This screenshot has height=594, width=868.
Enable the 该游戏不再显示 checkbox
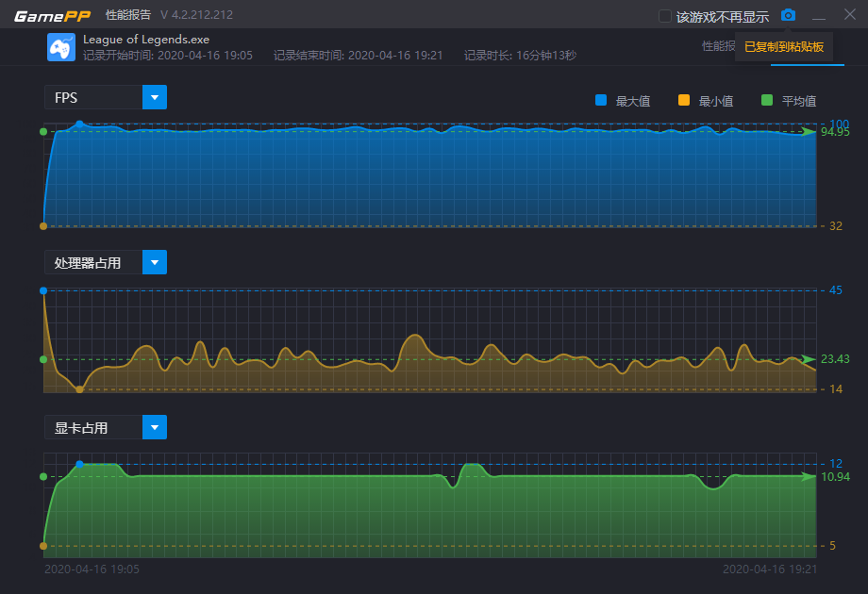[x=665, y=16]
